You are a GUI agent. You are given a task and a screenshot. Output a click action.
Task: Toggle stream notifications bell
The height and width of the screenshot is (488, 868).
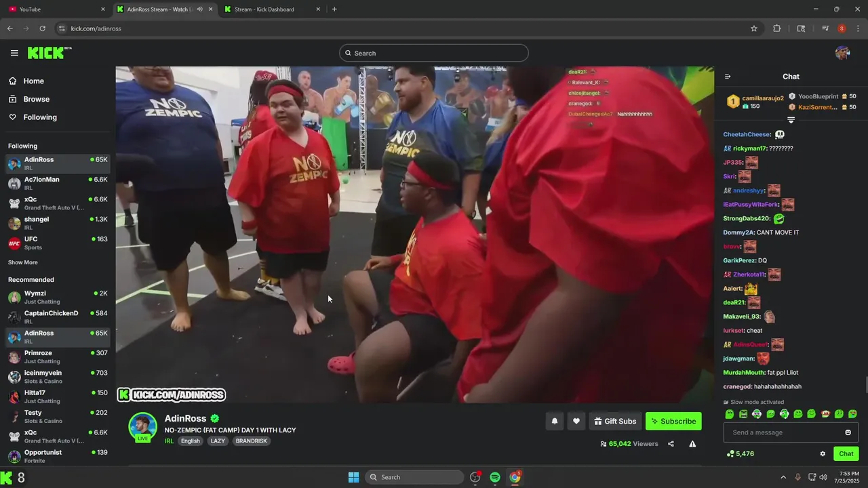coord(554,421)
